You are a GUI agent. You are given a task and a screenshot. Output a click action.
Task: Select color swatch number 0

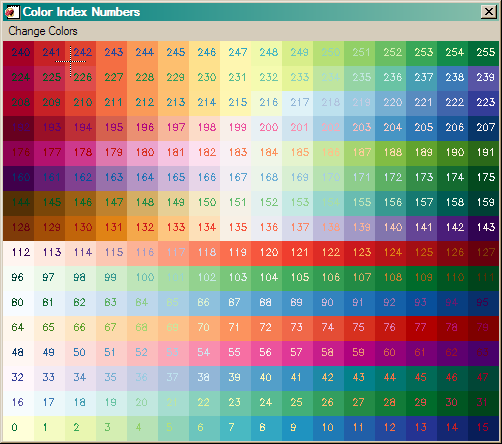pos(19,428)
